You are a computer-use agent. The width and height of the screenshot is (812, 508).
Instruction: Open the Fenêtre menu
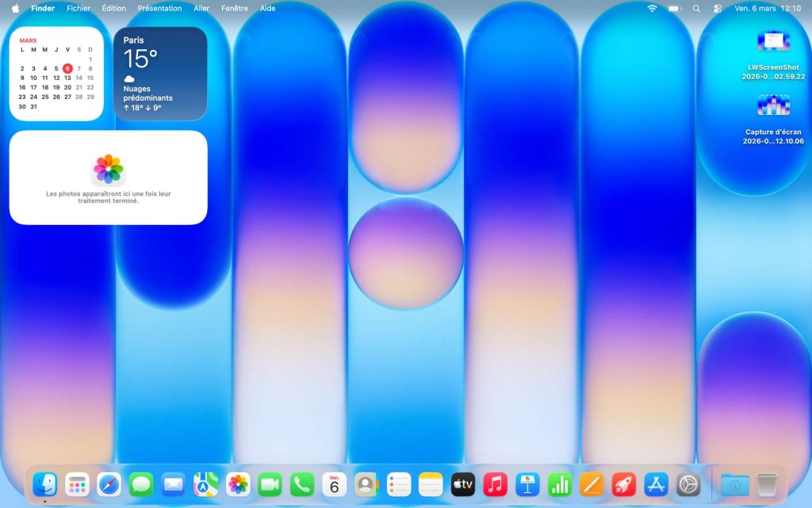pyautogui.click(x=235, y=9)
